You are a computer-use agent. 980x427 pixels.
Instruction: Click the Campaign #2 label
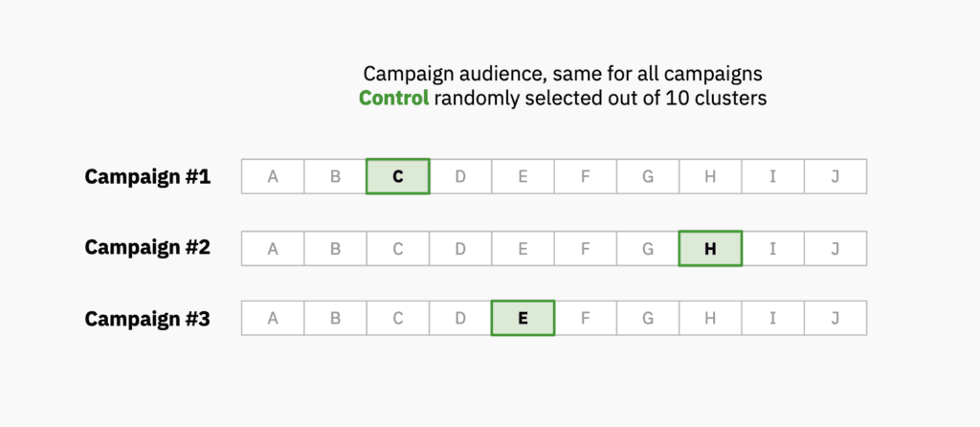click(147, 248)
